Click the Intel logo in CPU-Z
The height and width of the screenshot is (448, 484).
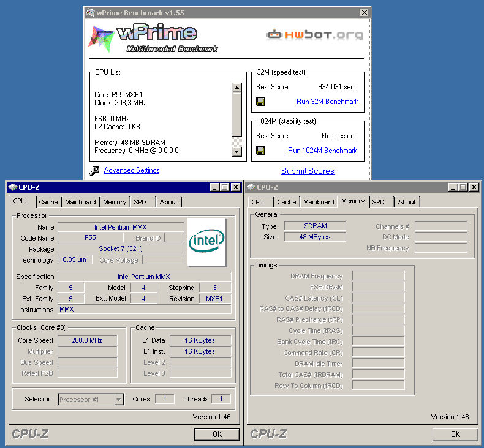click(x=207, y=242)
